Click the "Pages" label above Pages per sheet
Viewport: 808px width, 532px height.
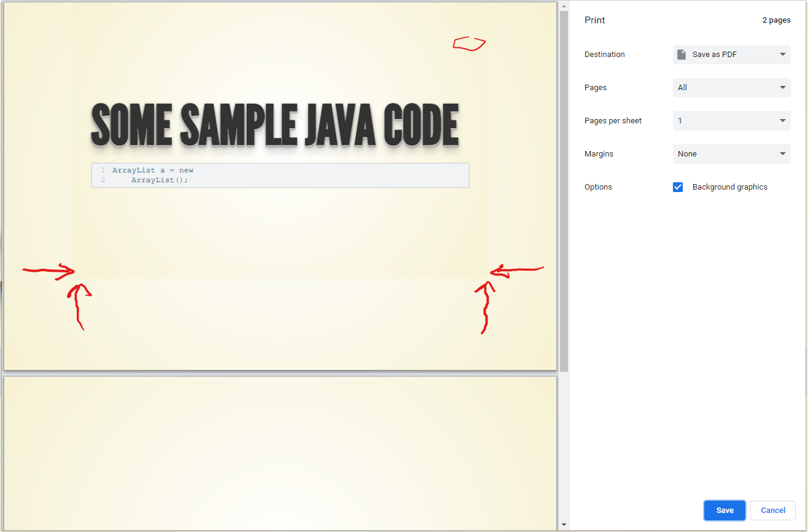click(x=596, y=88)
